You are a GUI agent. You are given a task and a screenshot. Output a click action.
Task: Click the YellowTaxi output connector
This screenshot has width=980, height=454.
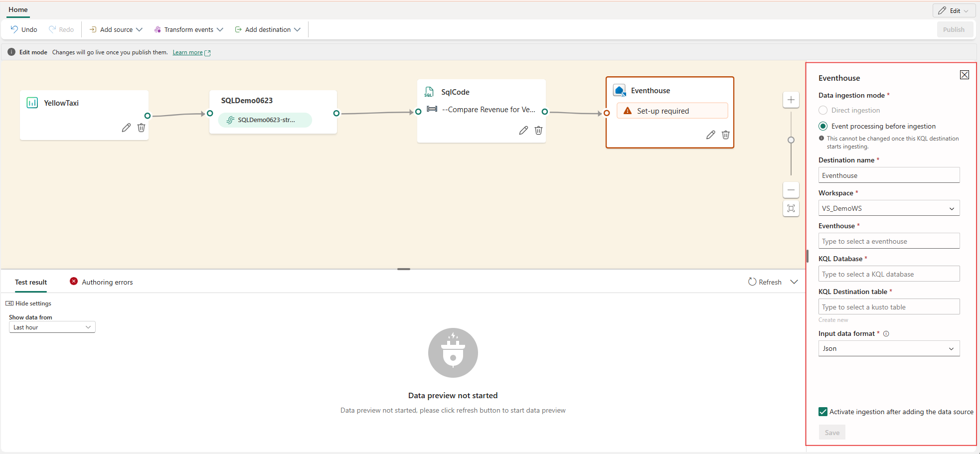[x=148, y=116]
